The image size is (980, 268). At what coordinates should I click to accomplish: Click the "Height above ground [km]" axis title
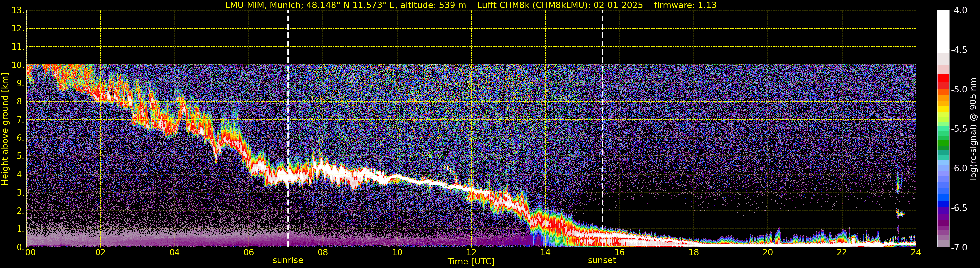5,129
